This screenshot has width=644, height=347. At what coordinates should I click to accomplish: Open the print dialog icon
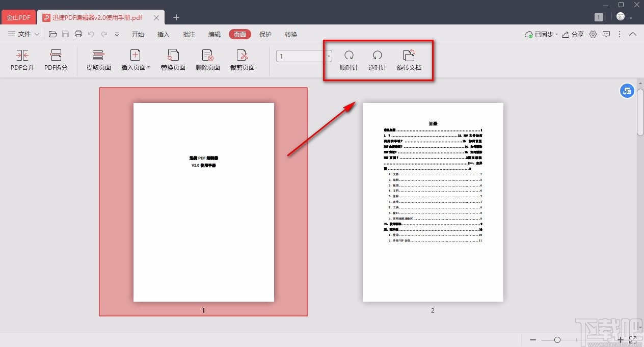tap(78, 34)
